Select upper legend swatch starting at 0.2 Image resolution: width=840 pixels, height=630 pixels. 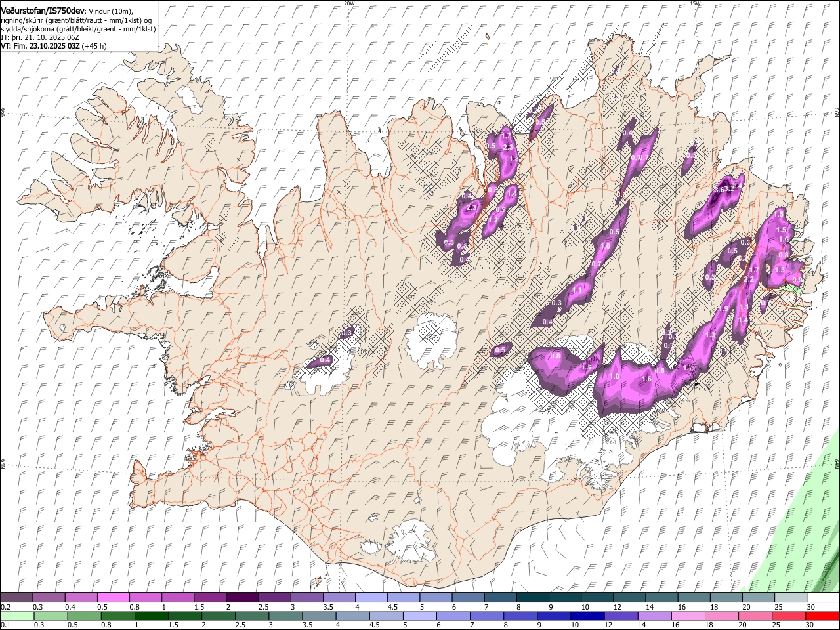[x=17, y=598]
